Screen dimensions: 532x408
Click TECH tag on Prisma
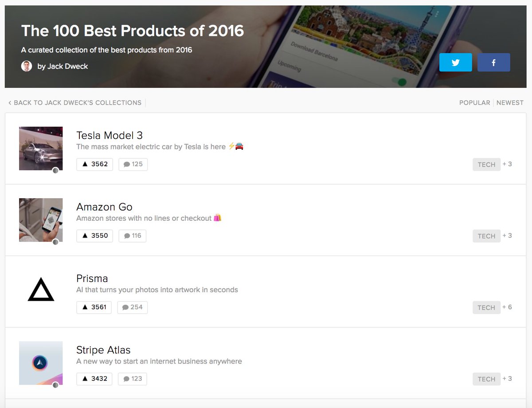click(x=486, y=307)
